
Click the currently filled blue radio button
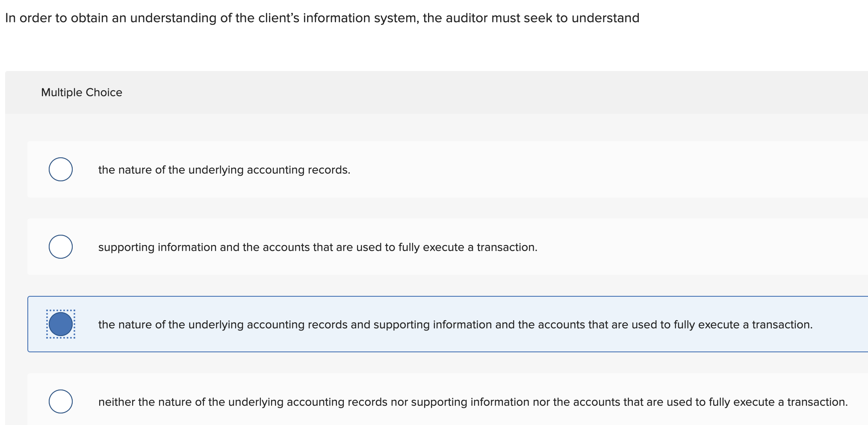pyautogui.click(x=60, y=325)
